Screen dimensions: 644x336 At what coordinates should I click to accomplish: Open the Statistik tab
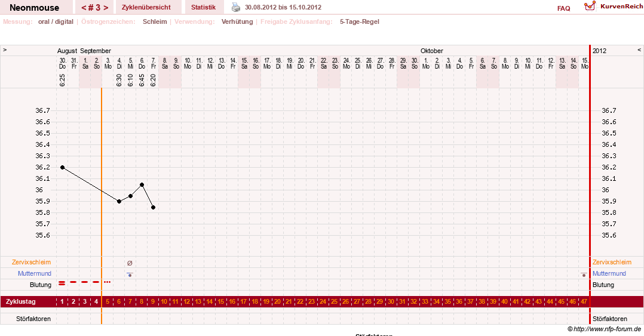[x=203, y=7]
